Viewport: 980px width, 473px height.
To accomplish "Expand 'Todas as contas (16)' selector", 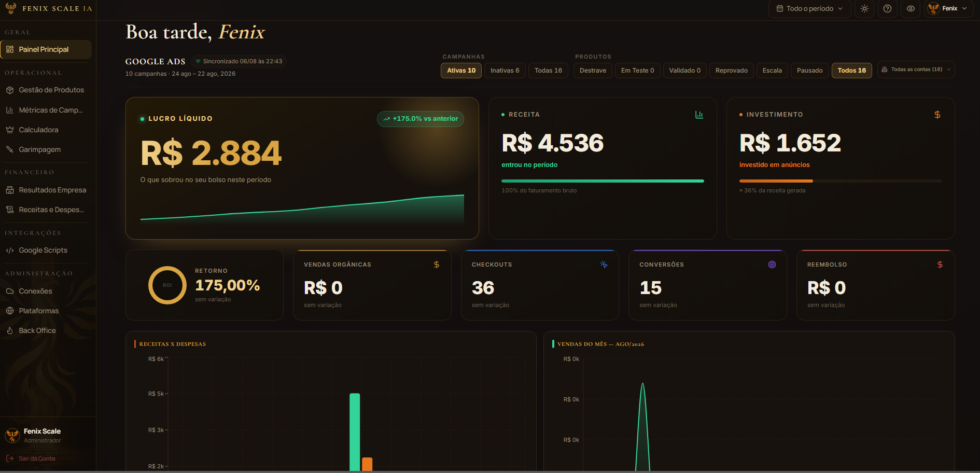I will [x=916, y=69].
